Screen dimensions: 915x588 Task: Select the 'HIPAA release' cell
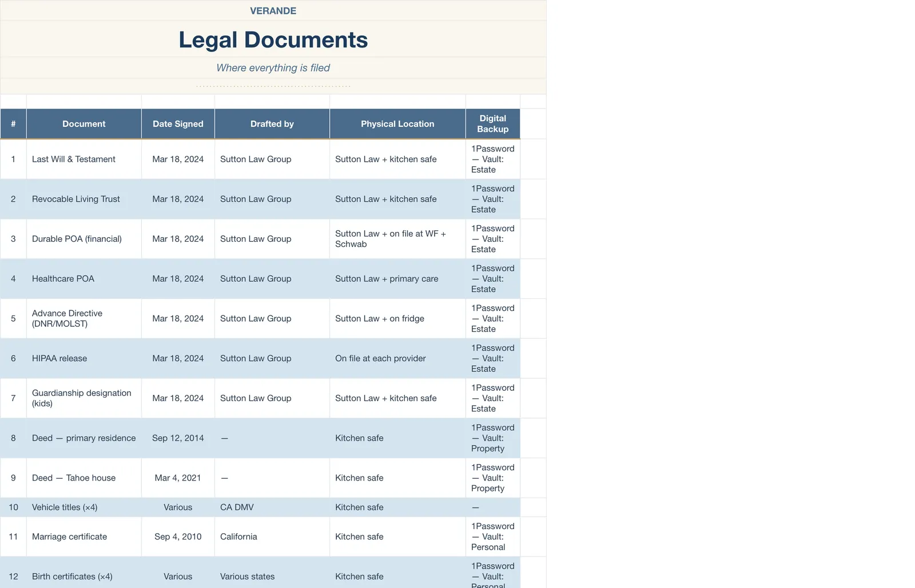(x=84, y=358)
